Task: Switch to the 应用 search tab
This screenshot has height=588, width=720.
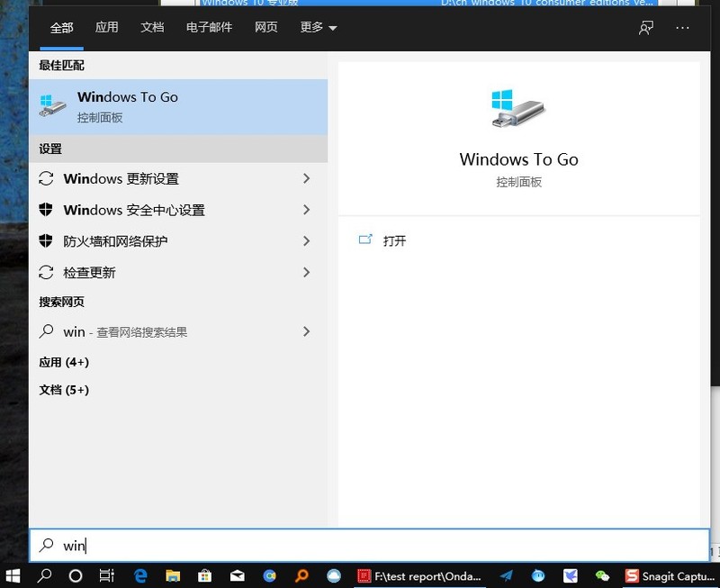Action: [x=107, y=28]
